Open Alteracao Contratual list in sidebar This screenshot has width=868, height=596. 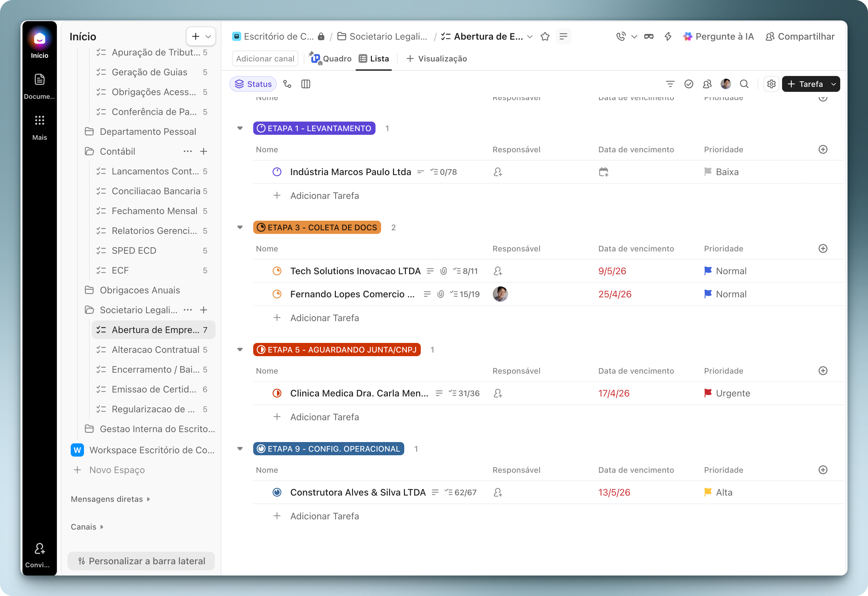[x=154, y=350]
